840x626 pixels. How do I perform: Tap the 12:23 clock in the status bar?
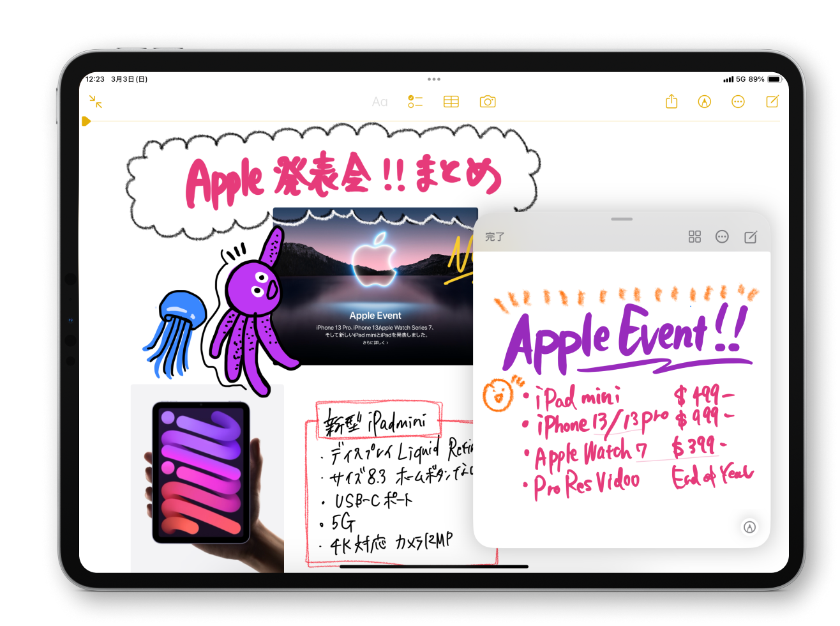pos(95,79)
